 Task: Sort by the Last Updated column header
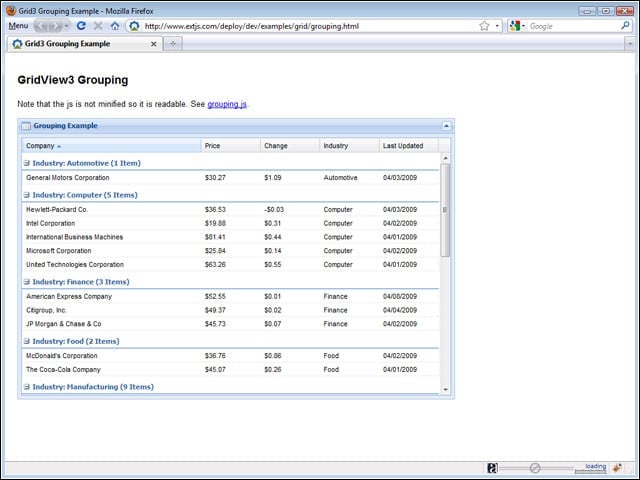(409, 146)
